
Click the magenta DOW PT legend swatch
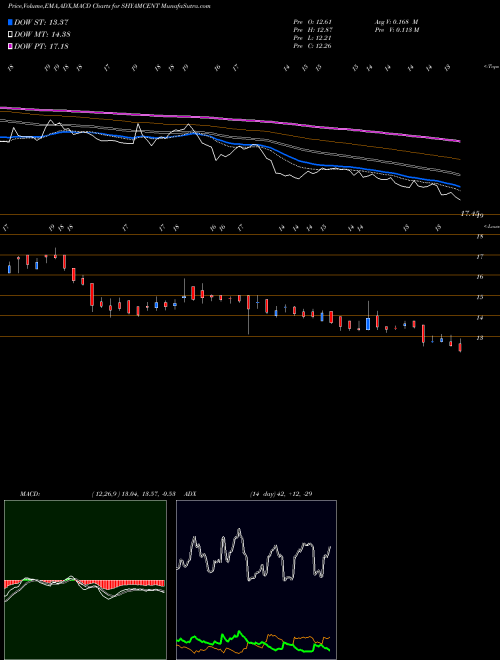[10, 46]
